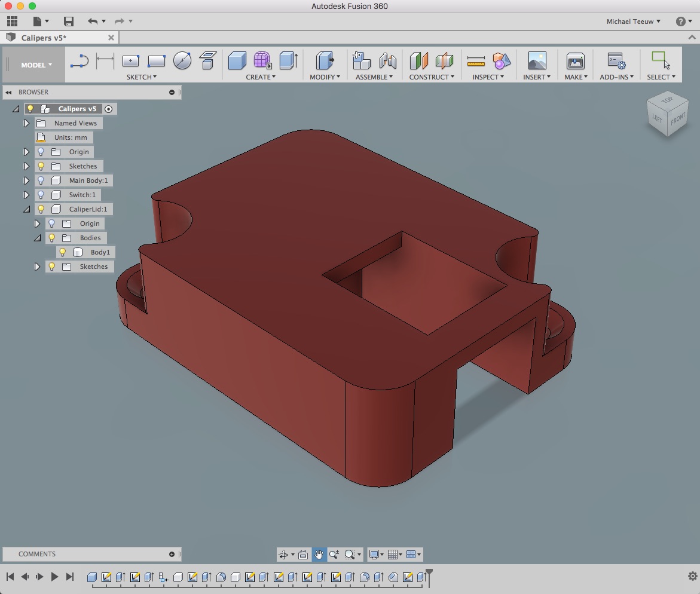Open the CREATE menu

pos(261,77)
